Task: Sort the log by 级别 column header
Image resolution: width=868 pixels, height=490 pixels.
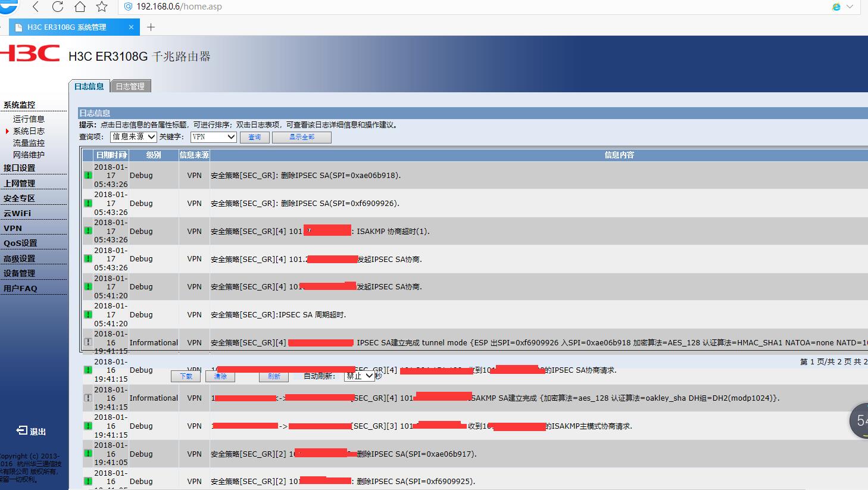Action: (x=154, y=155)
